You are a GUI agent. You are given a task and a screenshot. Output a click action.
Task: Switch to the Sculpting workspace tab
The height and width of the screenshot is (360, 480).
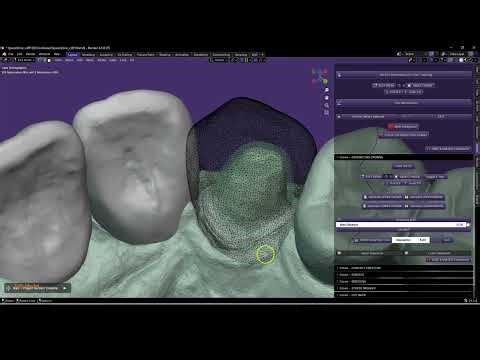tap(106, 54)
